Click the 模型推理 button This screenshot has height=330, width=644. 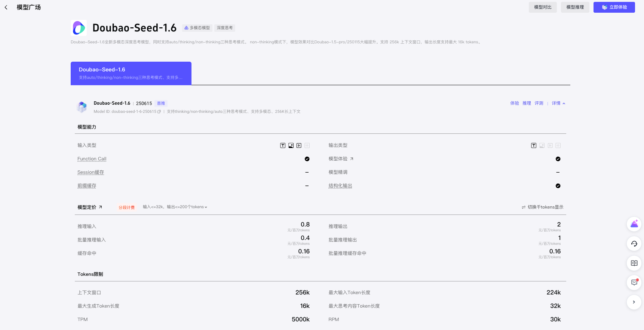(x=575, y=7)
